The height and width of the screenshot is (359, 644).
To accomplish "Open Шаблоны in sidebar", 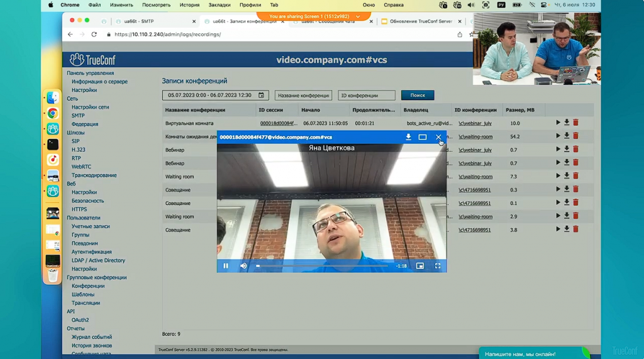I will click(83, 294).
